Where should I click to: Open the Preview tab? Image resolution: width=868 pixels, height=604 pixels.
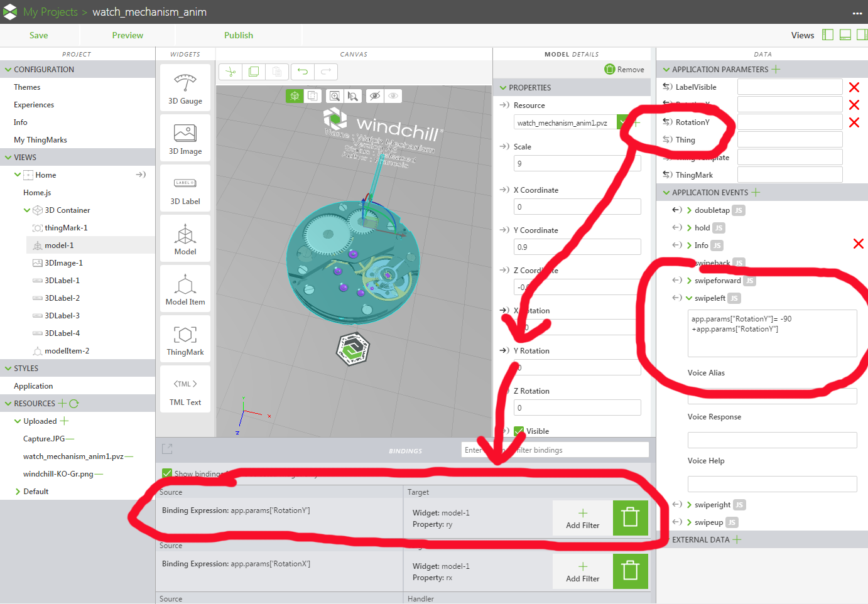127,36
